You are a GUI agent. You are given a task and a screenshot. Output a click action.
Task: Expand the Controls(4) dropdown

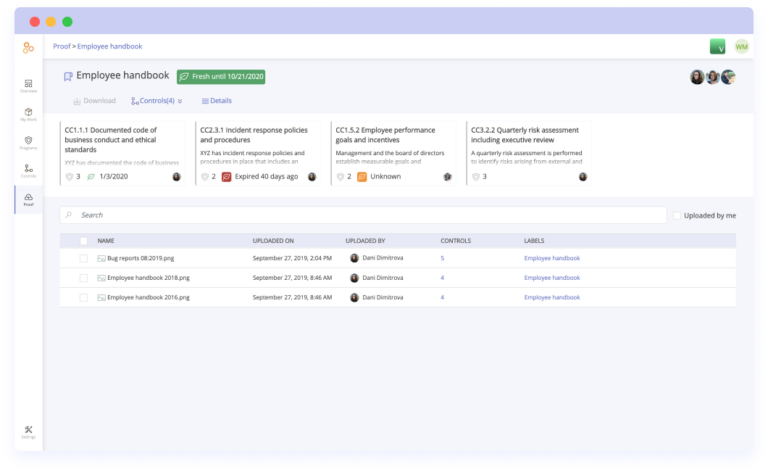click(x=157, y=101)
